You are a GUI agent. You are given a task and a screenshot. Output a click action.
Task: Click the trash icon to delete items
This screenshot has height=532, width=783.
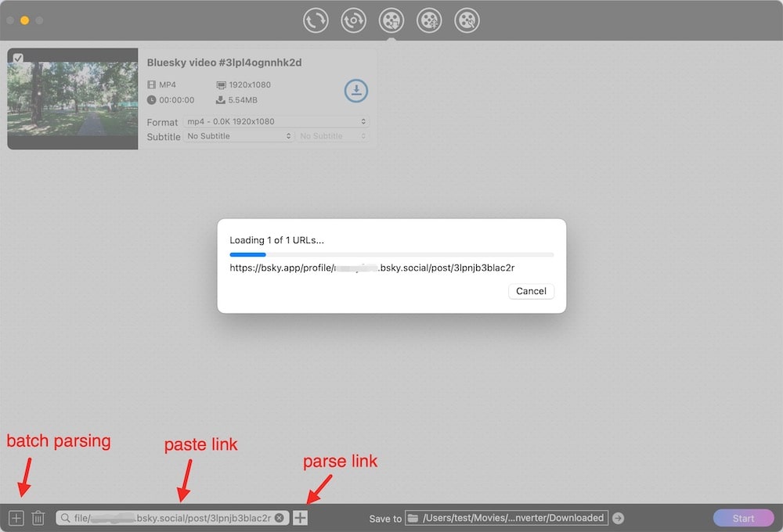[x=38, y=518]
